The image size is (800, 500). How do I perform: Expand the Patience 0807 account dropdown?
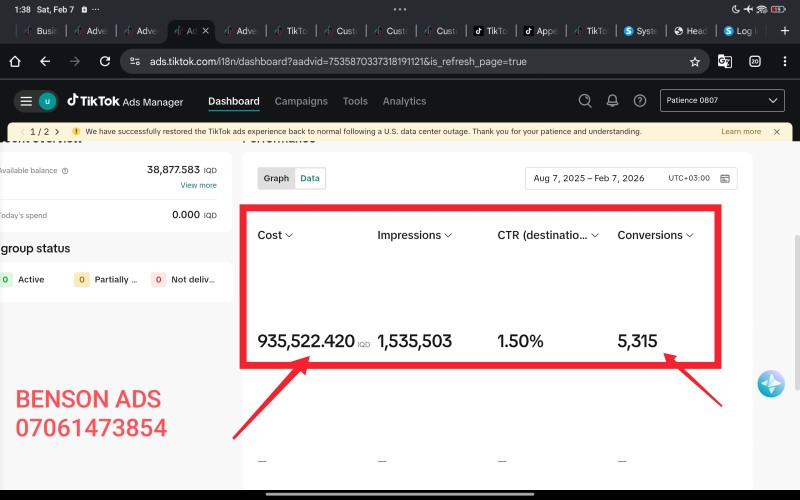722,101
